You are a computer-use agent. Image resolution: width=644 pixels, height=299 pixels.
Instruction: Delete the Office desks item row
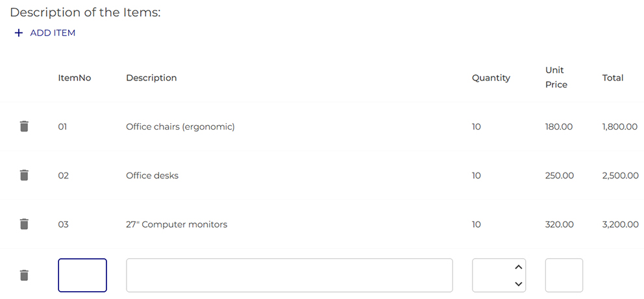pyautogui.click(x=24, y=175)
